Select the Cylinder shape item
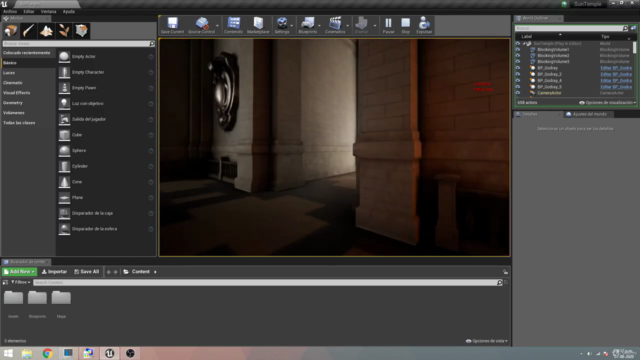Viewport: 640px width, 360px height. 106,166
